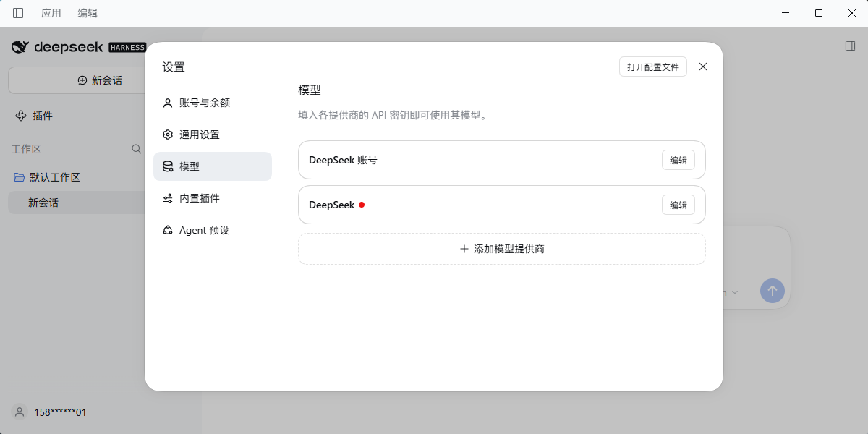Viewport: 868px width, 434px height.
Task: Switch to 账号与余额 settings
Action: click(x=213, y=103)
